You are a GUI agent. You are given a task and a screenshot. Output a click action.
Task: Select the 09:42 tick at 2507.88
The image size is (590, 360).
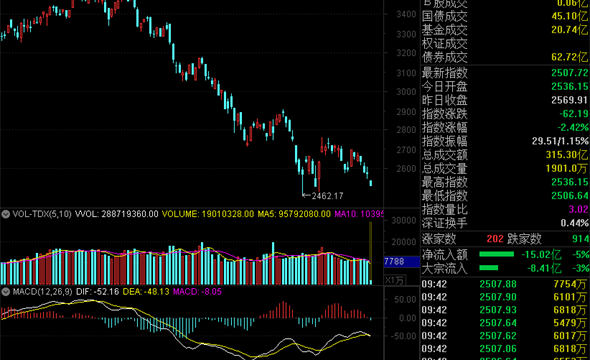pyautogui.click(x=504, y=284)
